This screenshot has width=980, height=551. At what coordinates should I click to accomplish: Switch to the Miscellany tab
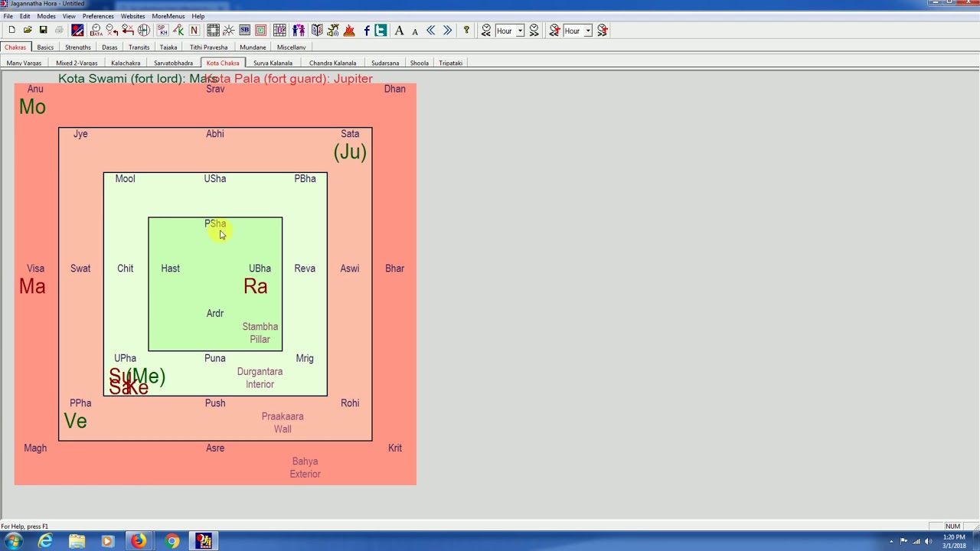(291, 47)
